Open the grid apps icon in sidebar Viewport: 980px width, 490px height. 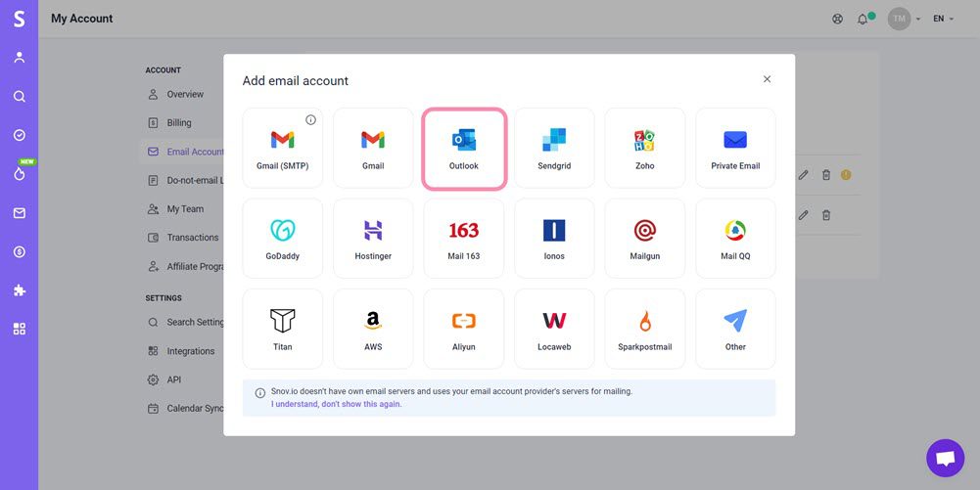[x=20, y=329]
